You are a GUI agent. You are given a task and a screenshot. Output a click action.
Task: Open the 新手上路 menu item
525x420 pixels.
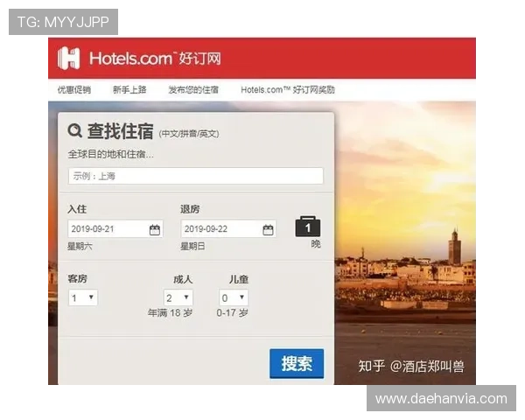(129, 90)
